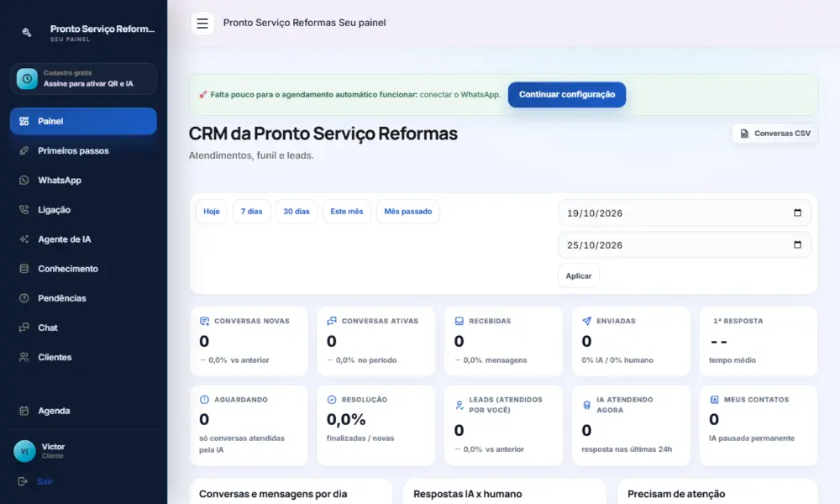Select the Mês passado filter
Viewport: 840px width, 504px height.
point(407,212)
